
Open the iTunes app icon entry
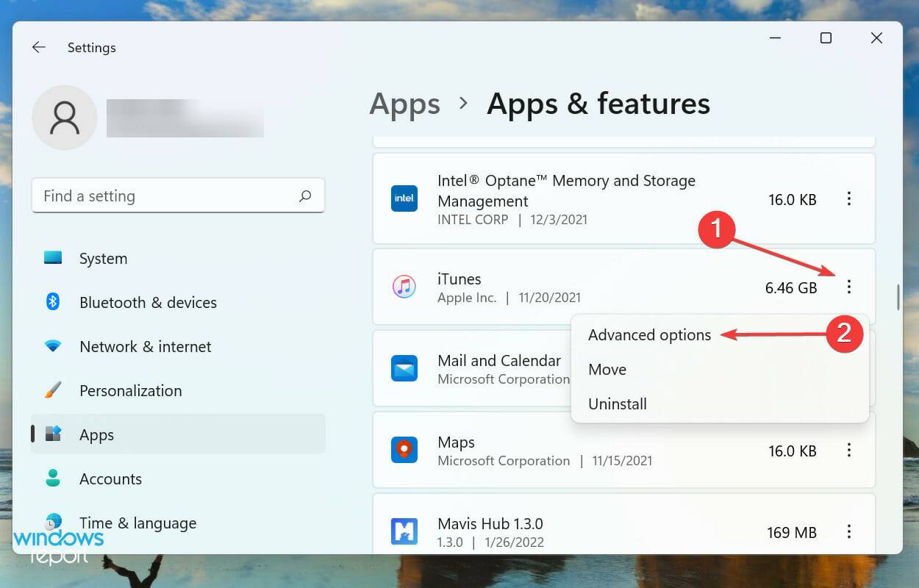click(404, 287)
